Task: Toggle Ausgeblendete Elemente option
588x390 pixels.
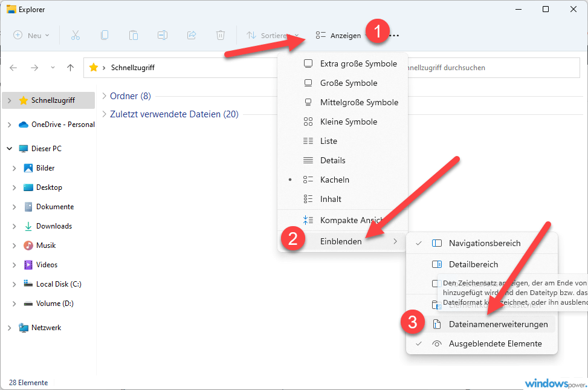Action: [482, 344]
